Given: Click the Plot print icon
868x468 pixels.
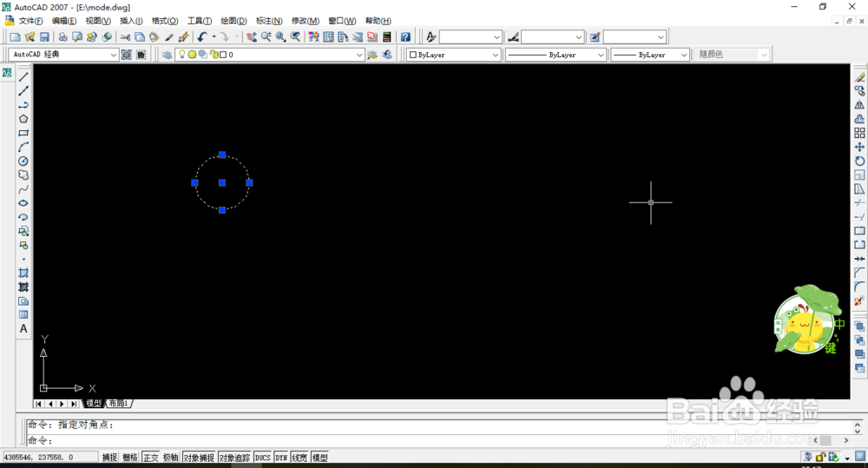Looking at the screenshot, I should 63,37.
